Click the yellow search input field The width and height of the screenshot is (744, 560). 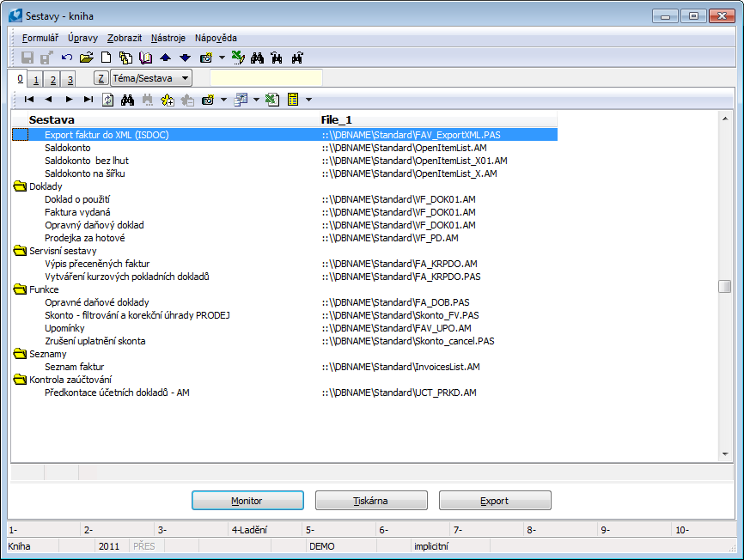click(266, 78)
